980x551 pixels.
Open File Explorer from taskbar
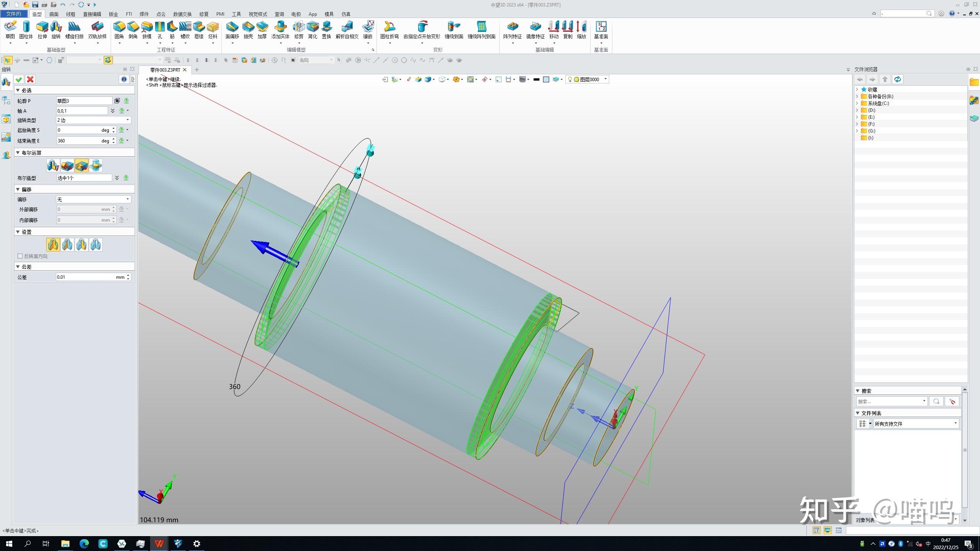[x=65, y=543]
